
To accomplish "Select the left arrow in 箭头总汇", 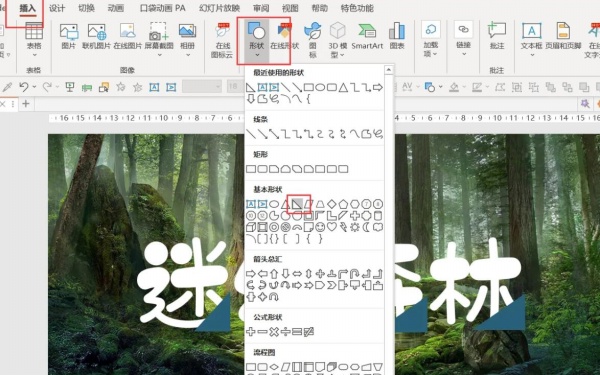I will (262, 274).
